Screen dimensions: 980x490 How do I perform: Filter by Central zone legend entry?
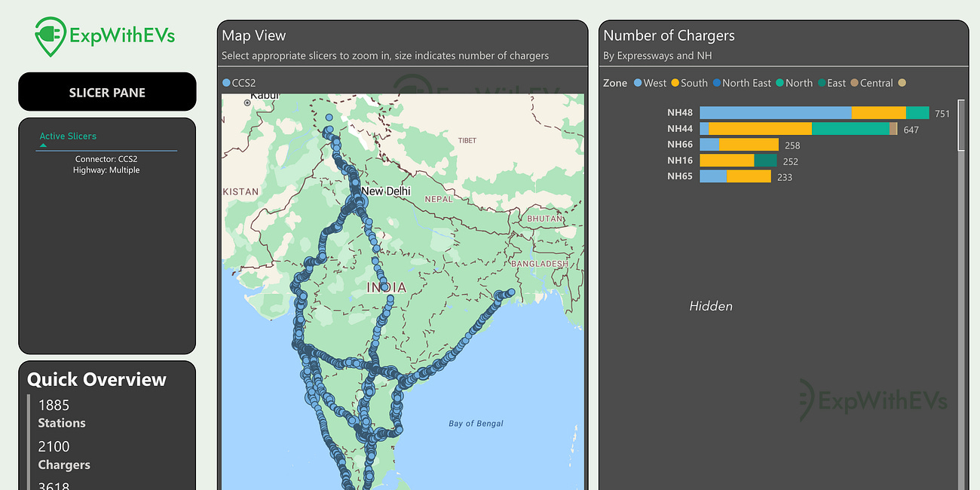(x=871, y=83)
